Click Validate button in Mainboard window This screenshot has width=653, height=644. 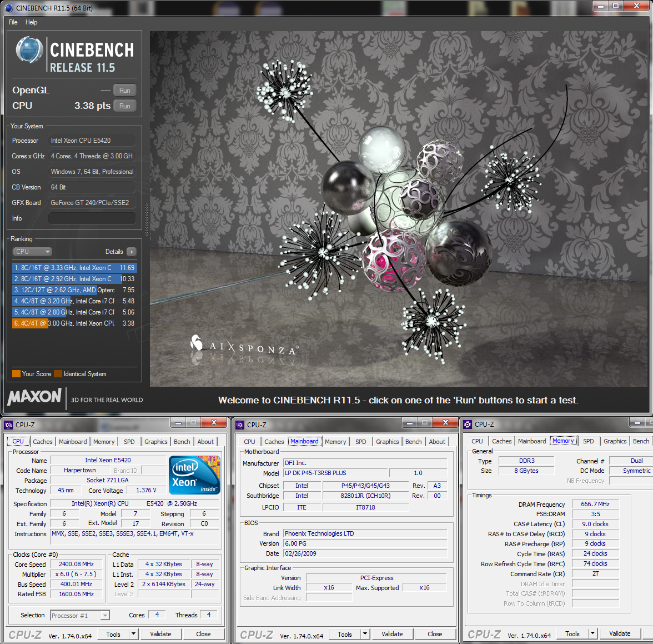click(392, 634)
